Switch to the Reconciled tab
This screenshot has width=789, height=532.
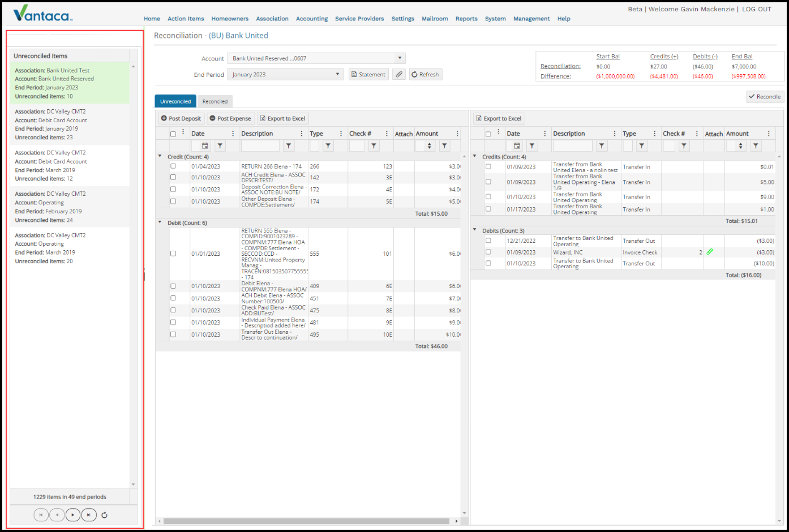pos(215,101)
